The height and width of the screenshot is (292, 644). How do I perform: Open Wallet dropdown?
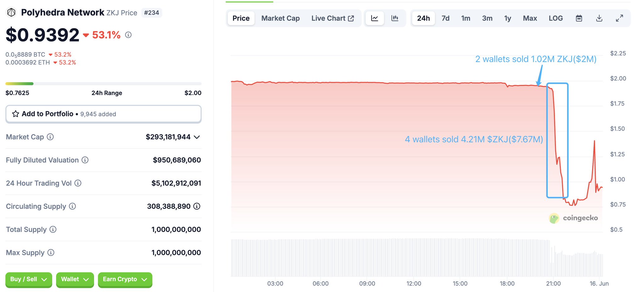click(75, 279)
